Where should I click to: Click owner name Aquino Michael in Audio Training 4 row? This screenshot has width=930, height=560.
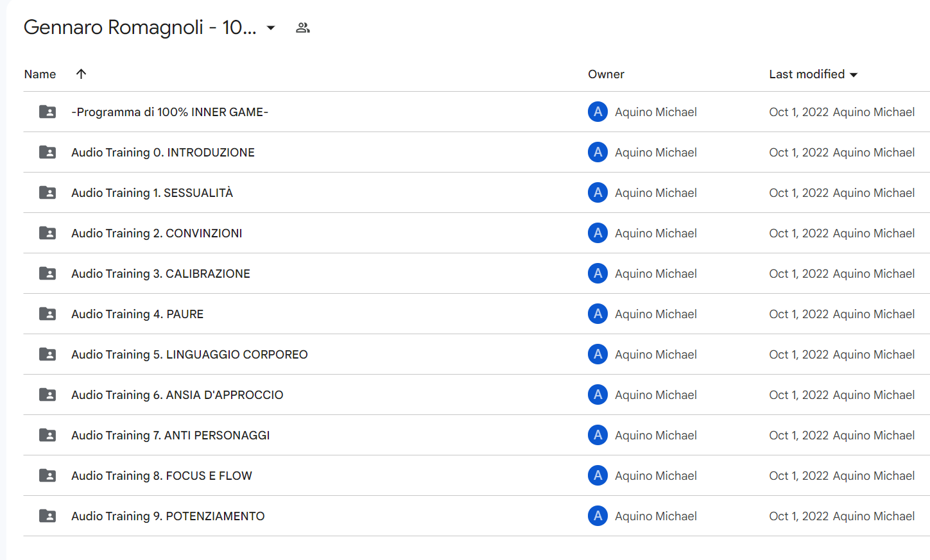656,314
